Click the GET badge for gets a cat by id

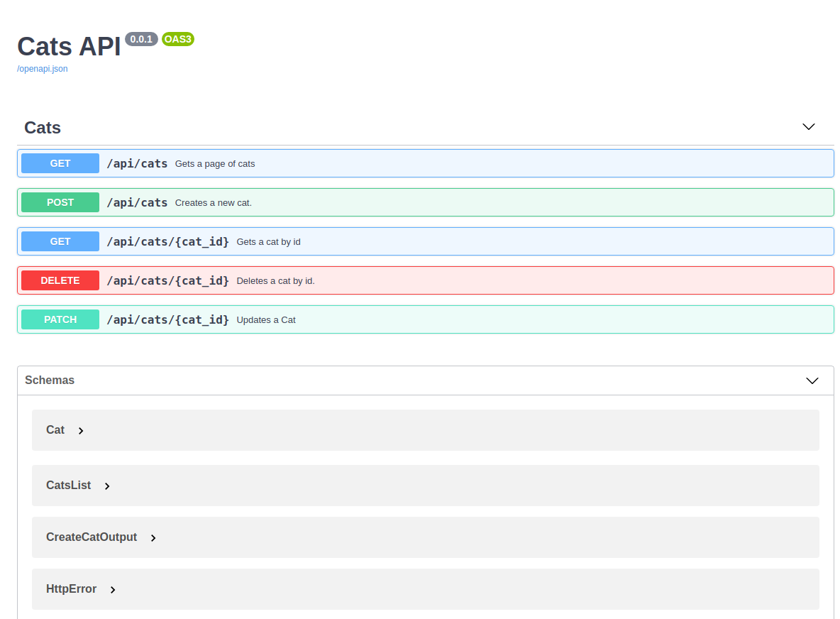(60, 241)
